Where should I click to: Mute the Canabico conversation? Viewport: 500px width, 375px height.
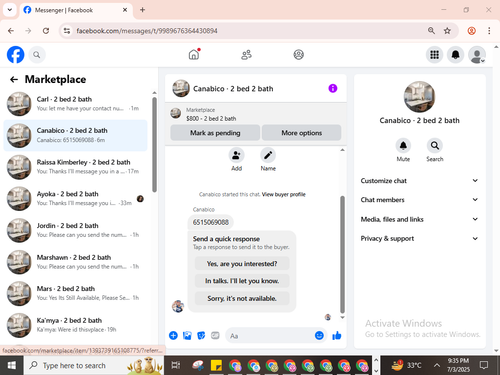(403, 146)
